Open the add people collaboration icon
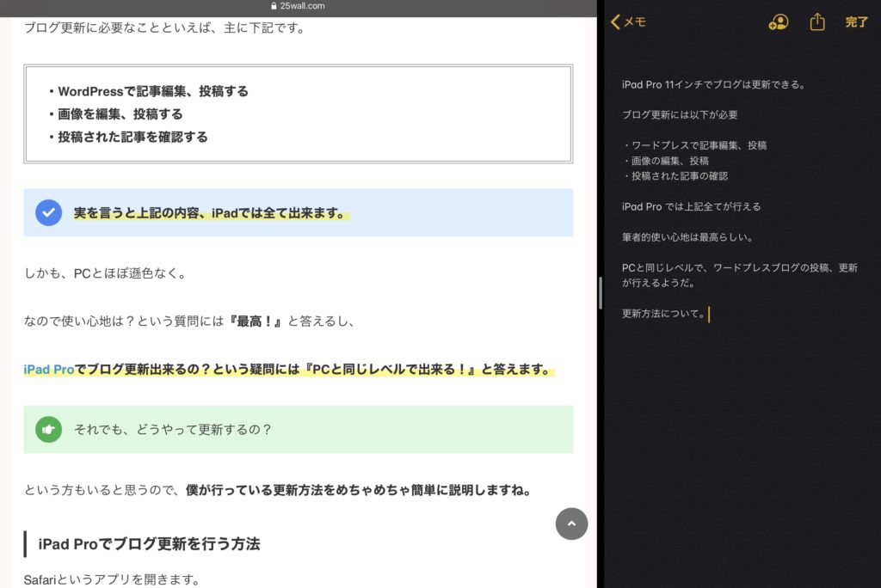This screenshot has height=588, width=881. [778, 21]
